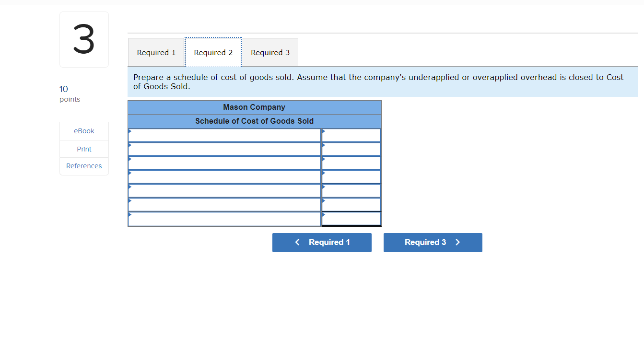Switch to the Required 1 tab
The width and height of the screenshot is (644, 338).
coord(156,52)
